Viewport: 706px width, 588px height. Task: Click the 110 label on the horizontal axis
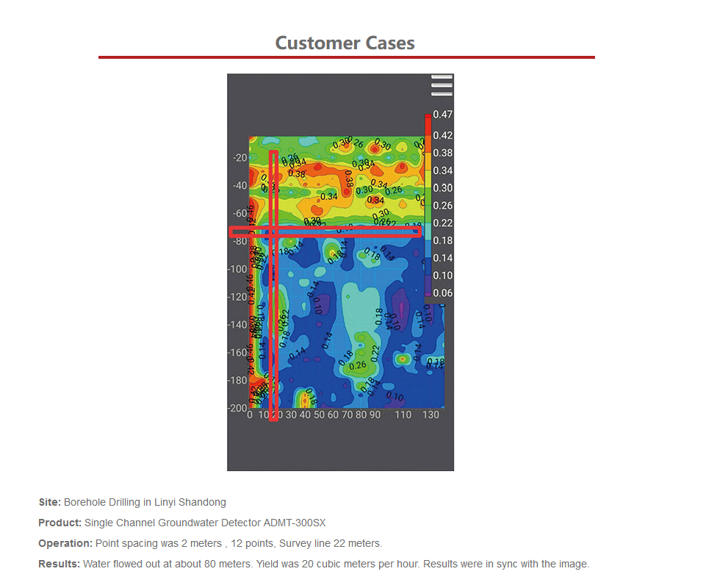pyautogui.click(x=403, y=415)
